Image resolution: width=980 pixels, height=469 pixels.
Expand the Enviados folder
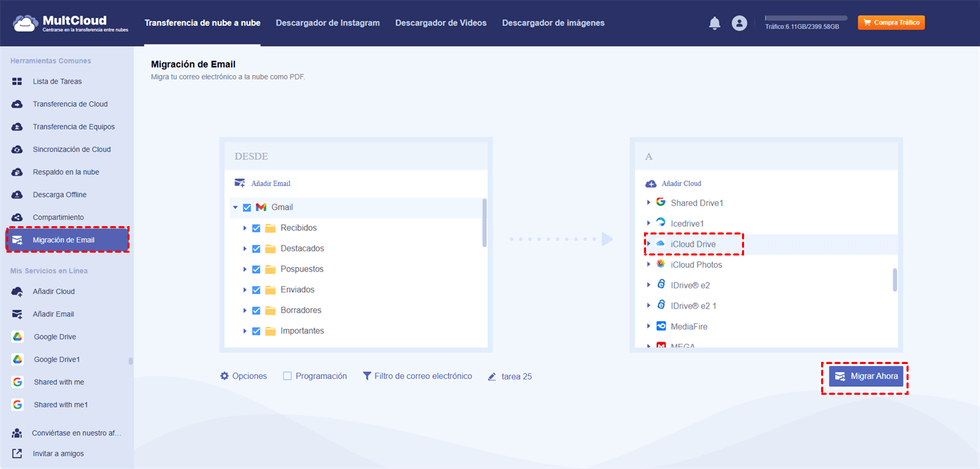pyautogui.click(x=244, y=290)
